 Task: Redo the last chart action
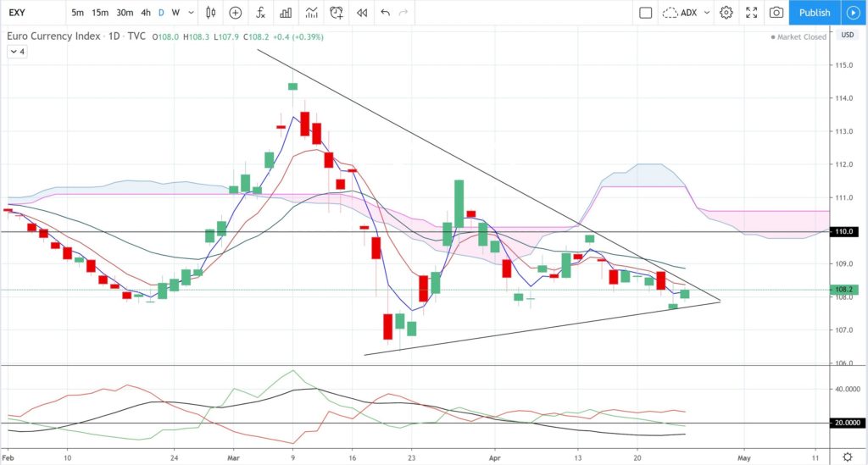[403, 12]
